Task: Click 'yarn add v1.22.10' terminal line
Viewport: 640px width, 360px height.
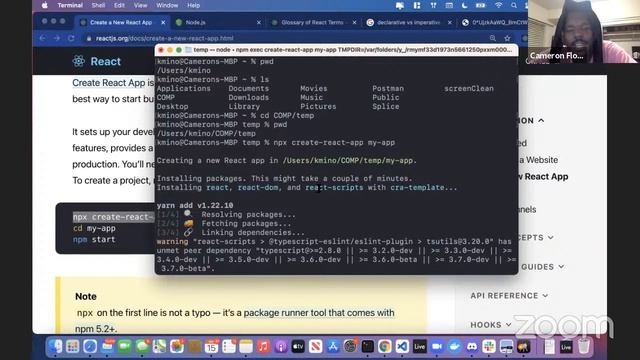Action: click(195, 205)
